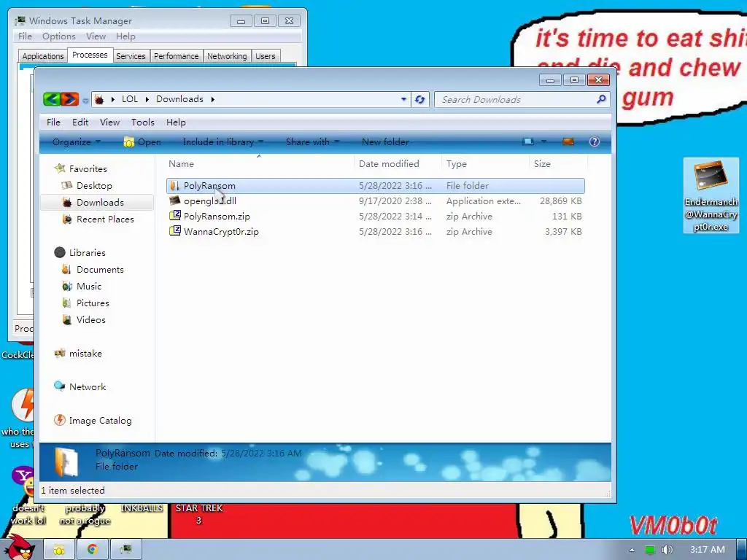Open the Pictures library
Image resolution: width=747 pixels, height=560 pixels.
click(x=93, y=303)
